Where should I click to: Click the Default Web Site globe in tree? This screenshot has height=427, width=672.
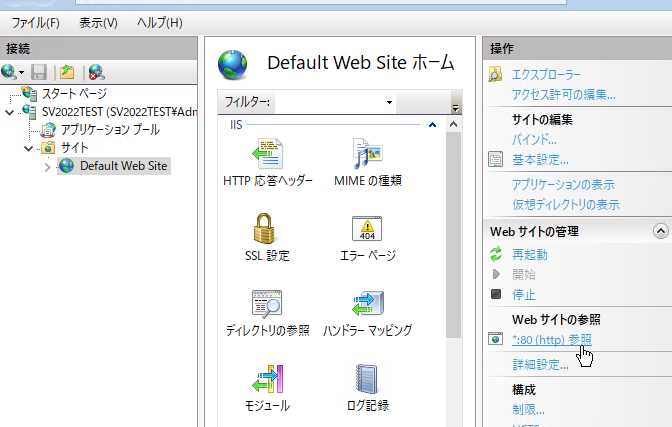pos(66,165)
